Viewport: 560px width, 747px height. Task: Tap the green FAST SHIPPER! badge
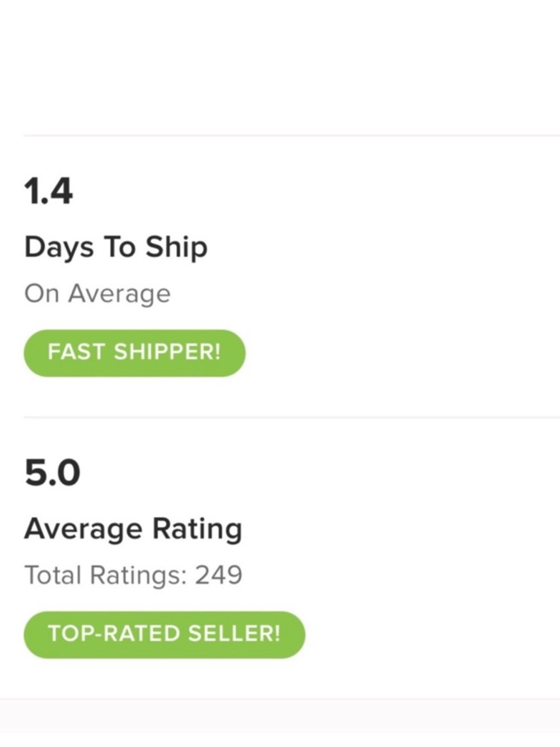[134, 353]
